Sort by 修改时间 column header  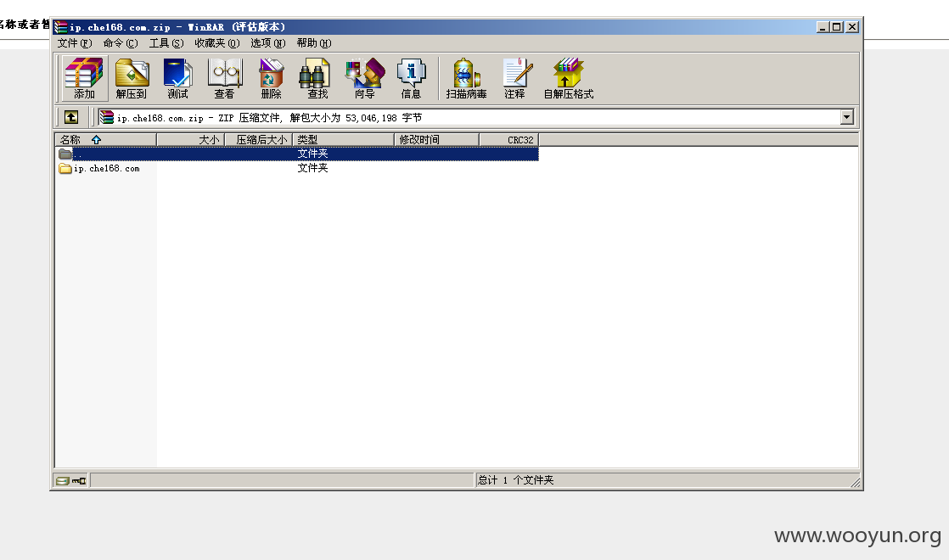pos(436,140)
